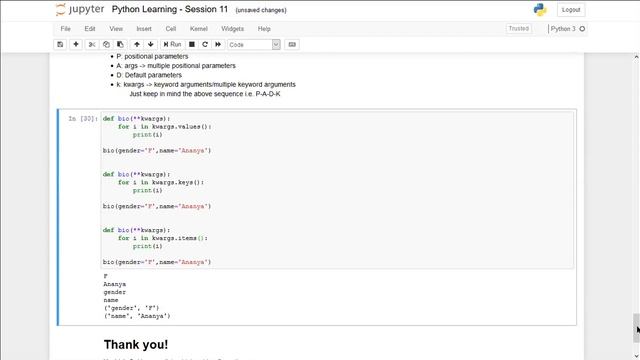Click the Jupyter logo
Viewport: 640px width, 360px height.
coord(80,9)
